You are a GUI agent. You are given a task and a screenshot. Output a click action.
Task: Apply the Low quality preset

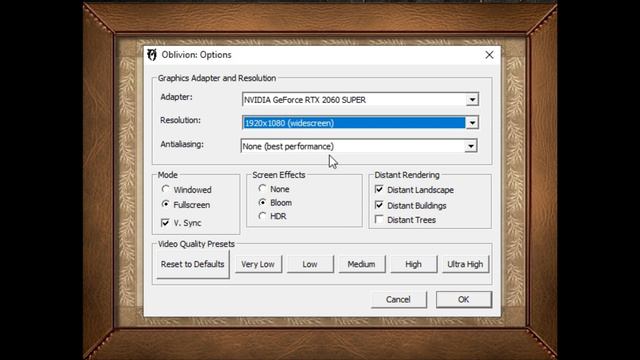pyautogui.click(x=310, y=264)
